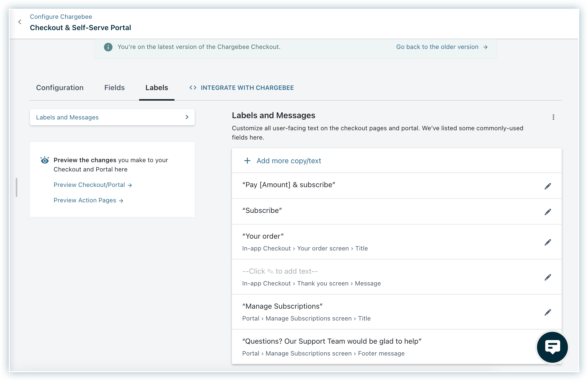Switch to the Configuration tab
The image size is (588, 381).
click(60, 88)
